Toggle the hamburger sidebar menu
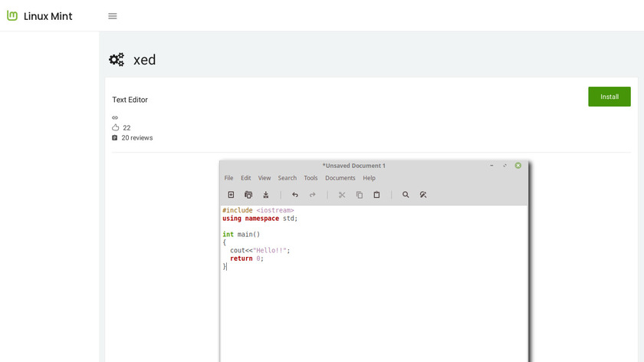The width and height of the screenshot is (644, 362). 113,16
